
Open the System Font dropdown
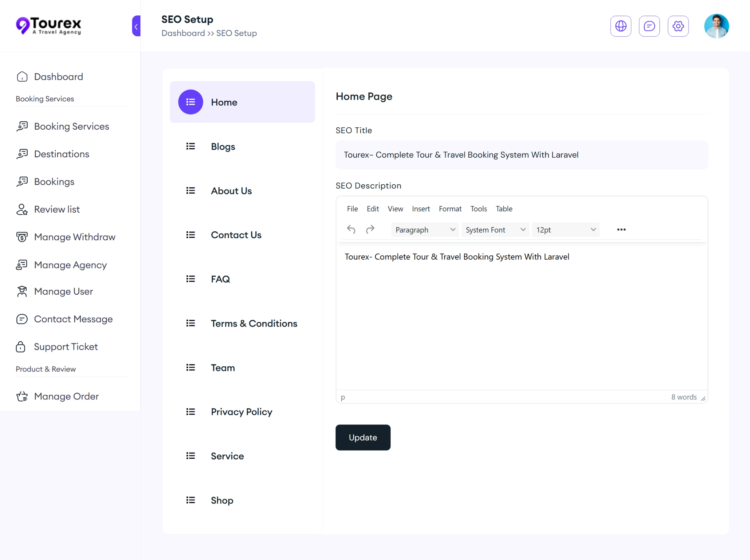[x=495, y=230]
